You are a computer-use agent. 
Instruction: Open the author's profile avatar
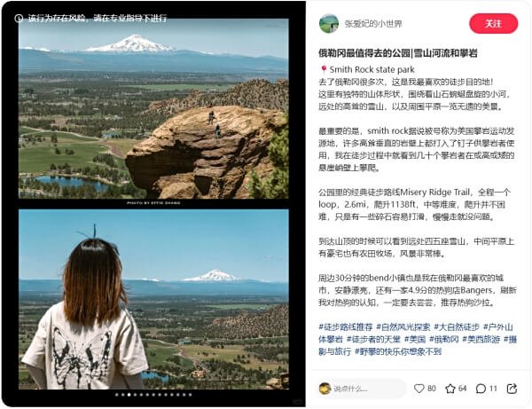[x=329, y=23]
